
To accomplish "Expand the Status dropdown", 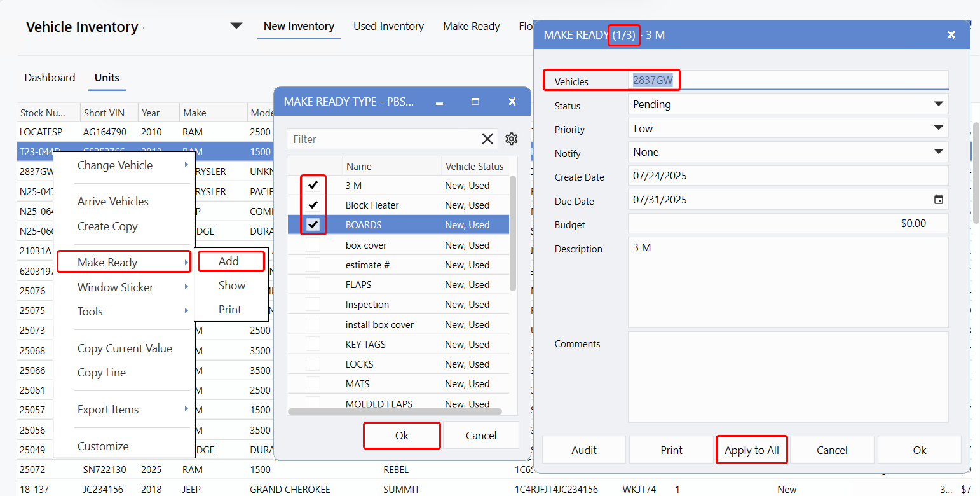I will (938, 104).
